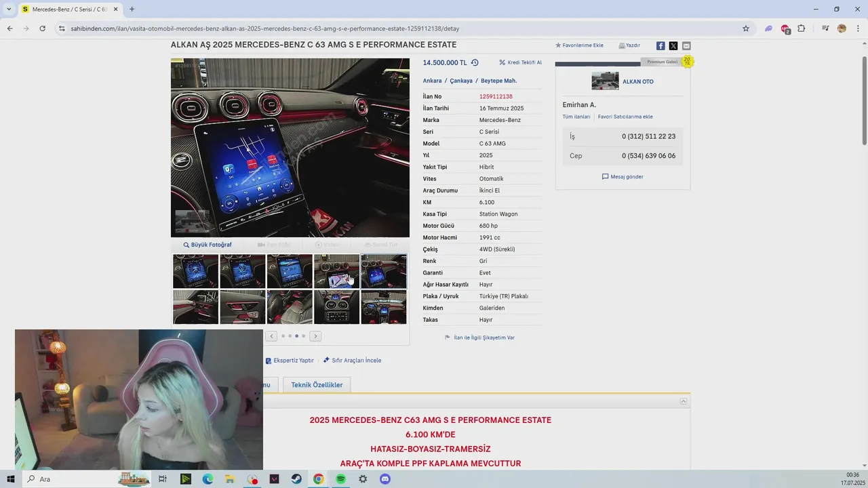The image size is (868, 488).
Task: Select first thumbnail in top row
Action: pyautogui.click(x=196, y=271)
